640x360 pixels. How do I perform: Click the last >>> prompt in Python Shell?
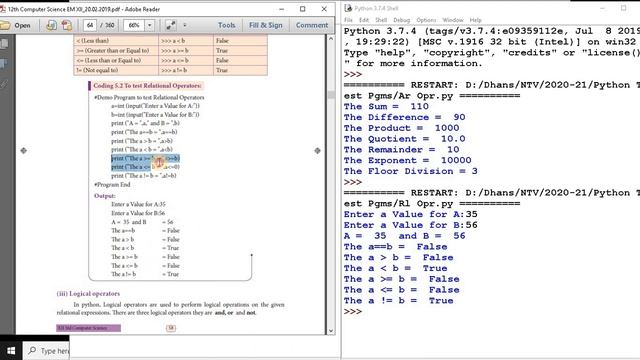point(353,311)
